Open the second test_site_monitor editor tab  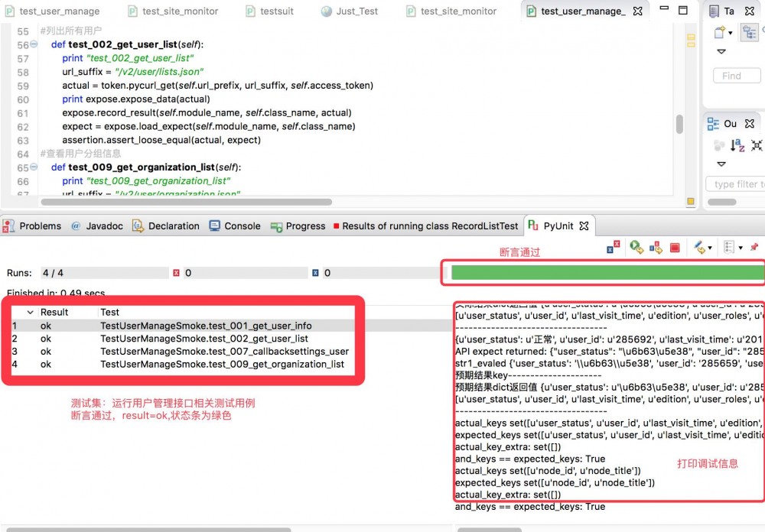451,11
